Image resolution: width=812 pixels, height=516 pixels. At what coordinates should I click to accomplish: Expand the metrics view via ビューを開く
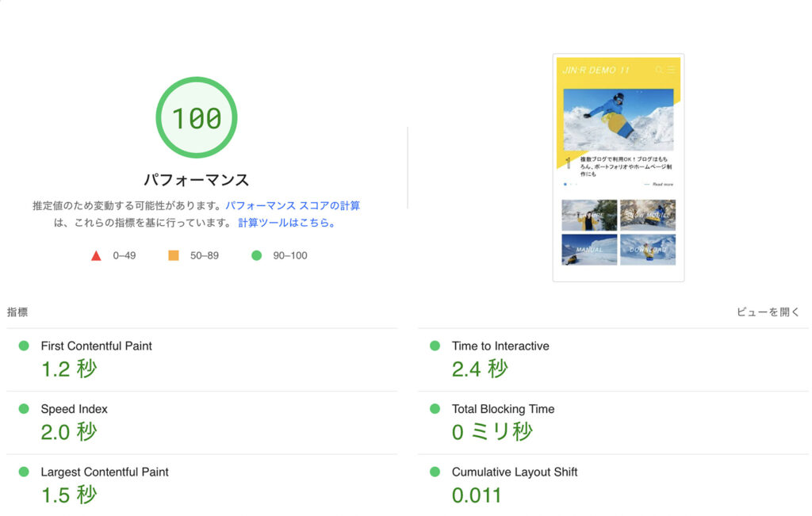coord(768,312)
